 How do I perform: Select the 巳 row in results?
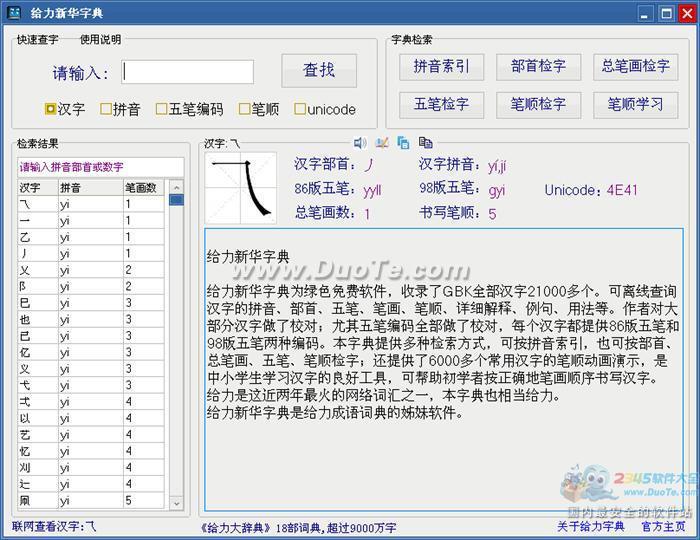91,303
